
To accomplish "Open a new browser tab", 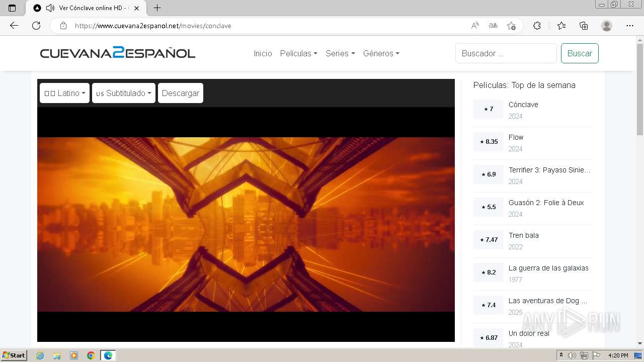I will [x=157, y=8].
